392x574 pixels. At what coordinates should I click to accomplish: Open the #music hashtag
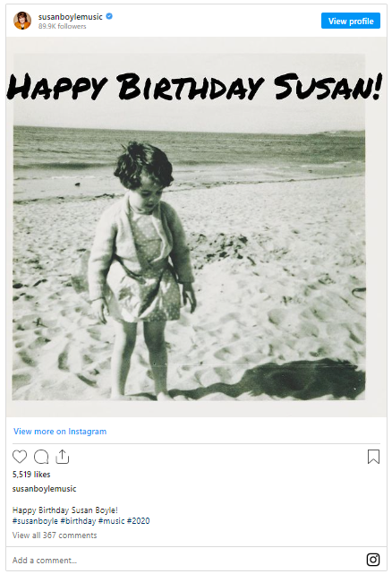click(111, 521)
